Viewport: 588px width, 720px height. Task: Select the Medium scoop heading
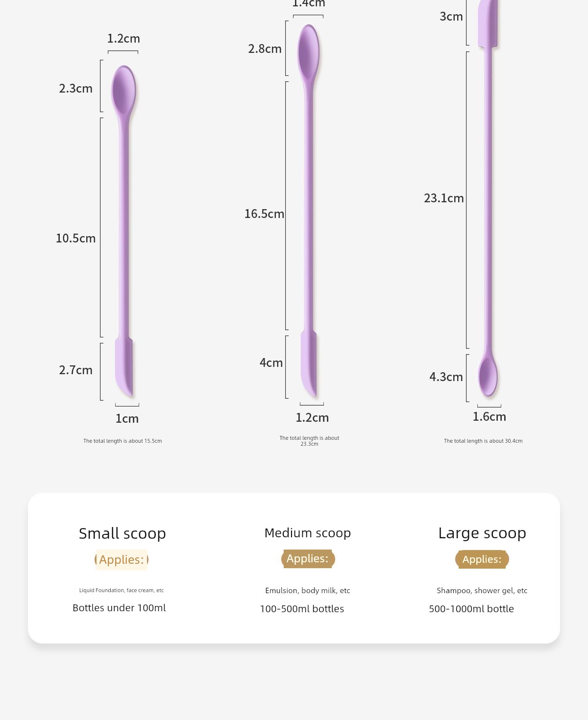308,533
